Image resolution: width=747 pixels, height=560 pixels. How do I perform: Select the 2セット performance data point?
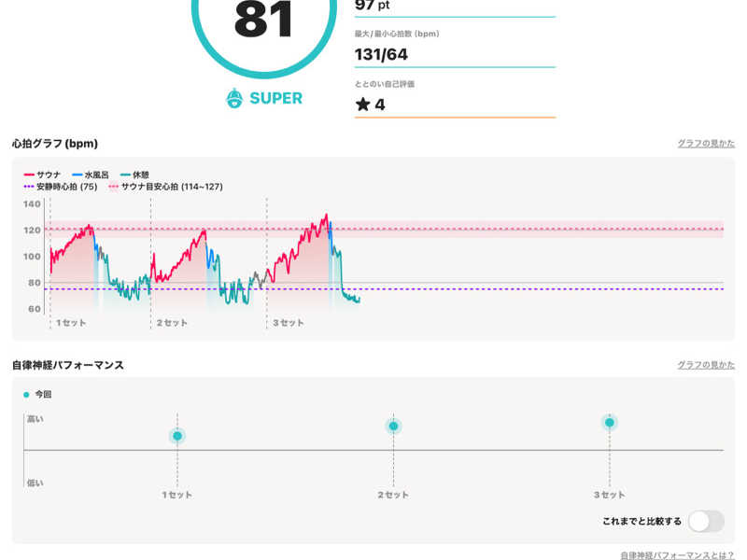pyautogui.click(x=393, y=427)
